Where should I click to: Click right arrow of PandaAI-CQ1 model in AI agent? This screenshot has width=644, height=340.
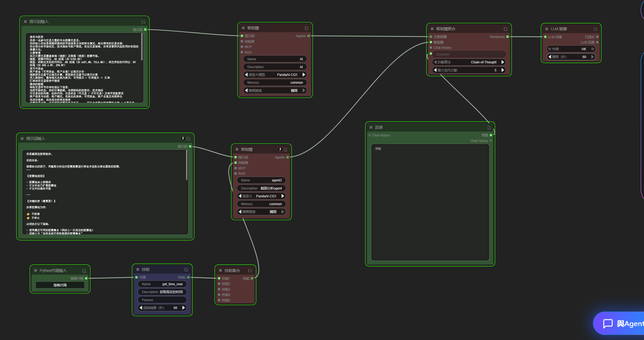[x=304, y=75]
